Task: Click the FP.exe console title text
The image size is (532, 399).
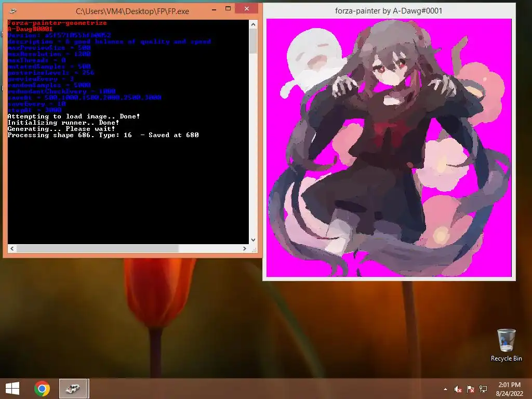Action: coord(132,11)
